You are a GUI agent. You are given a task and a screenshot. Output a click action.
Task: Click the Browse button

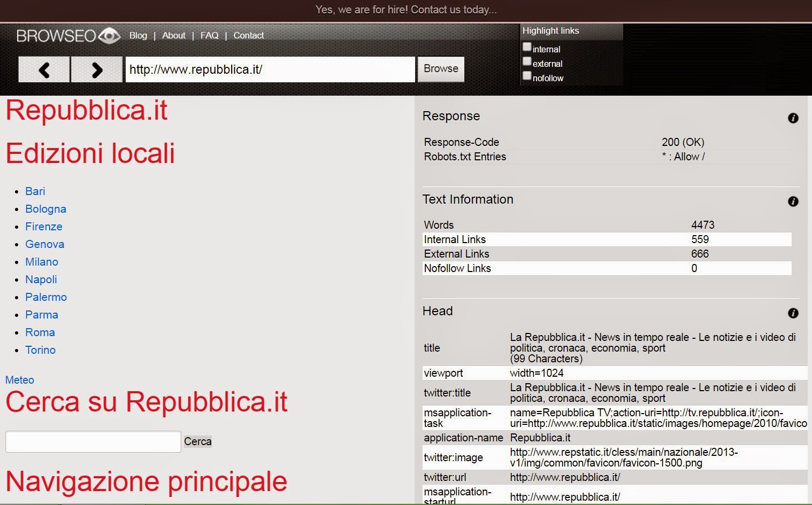click(x=441, y=69)
